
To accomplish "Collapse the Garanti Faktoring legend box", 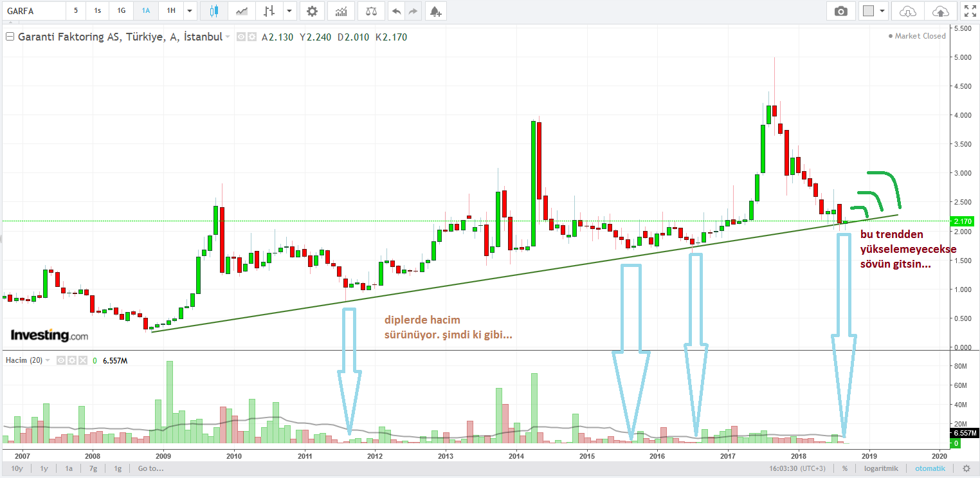I will tap(10, 37).
